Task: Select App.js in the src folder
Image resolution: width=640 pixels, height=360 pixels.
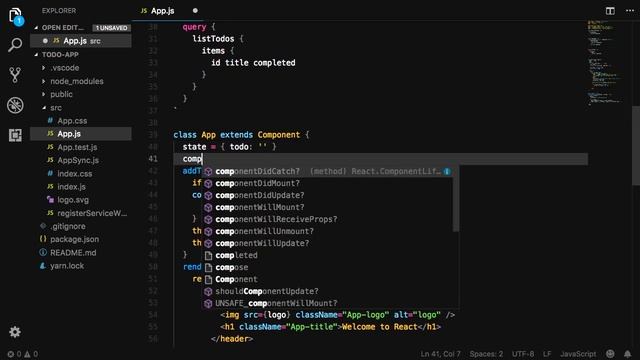Action: click(x=81, y=134)
